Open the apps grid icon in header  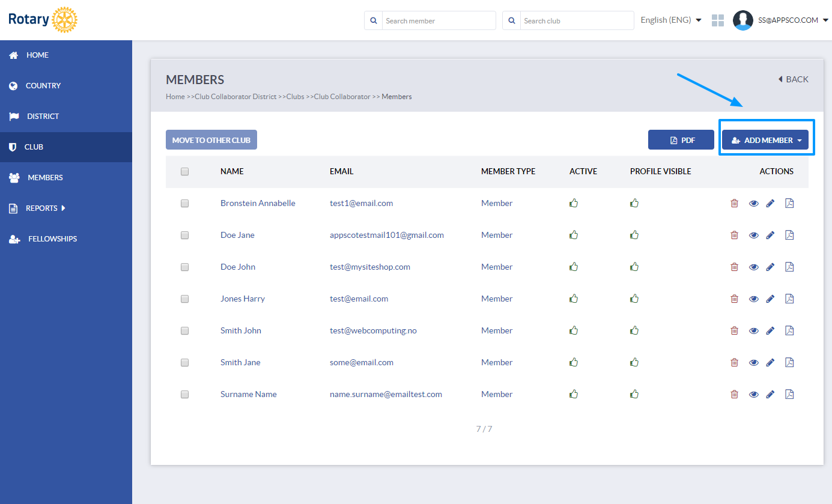point(718,20)
